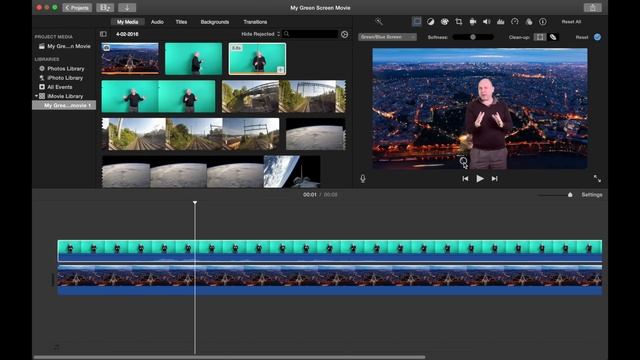The width and height of the screenshot is (640, 360).
Task: Select the space shuttle earth clip
Action: pos(292,171)
